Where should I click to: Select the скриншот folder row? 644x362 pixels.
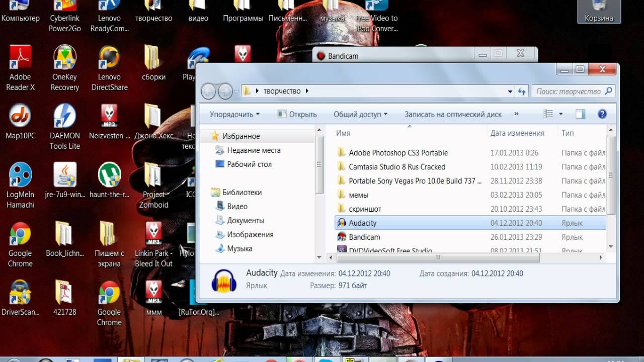point(470,209)
